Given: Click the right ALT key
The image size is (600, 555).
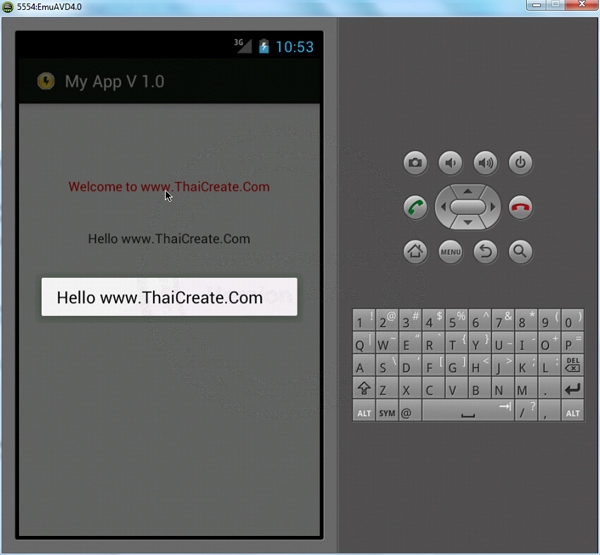Looking at the screenshot, I should [572, 411].
